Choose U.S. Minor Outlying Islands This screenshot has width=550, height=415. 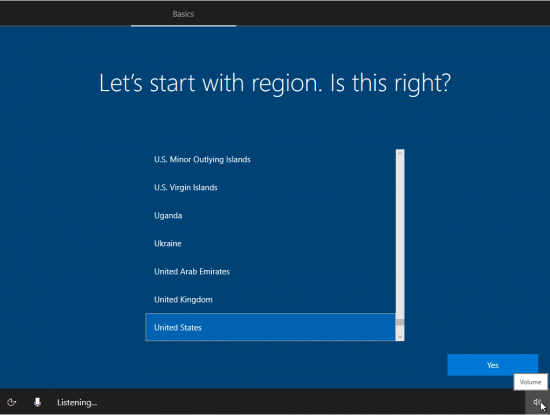coord(270,159)
